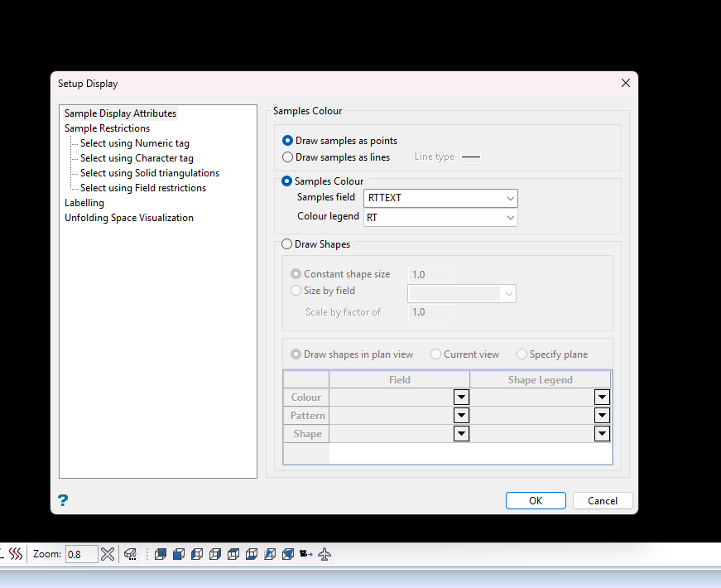Viewport: 721px width, 588px height.
Task: Choose the Current view radio option
Action: click(x=435, y=354)
